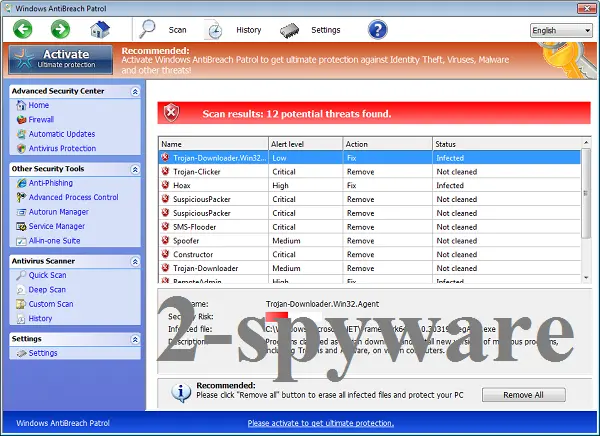Click the Activate Ultimate protection button
This screenshot has height=436, width=600.
click(x=60, y=59)
